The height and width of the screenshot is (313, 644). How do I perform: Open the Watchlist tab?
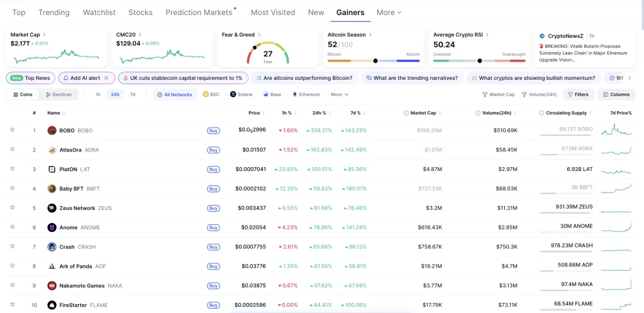99,13
